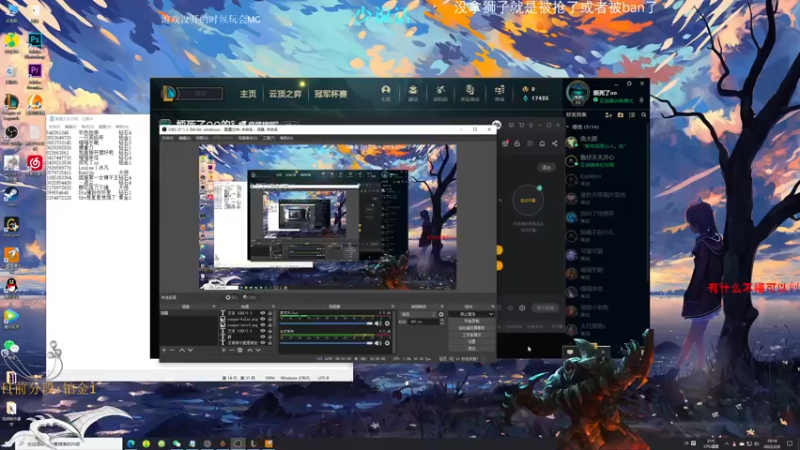Open OBS 文件 menu
The height and width of the screenshot is (450, 800).
(167, 138)
